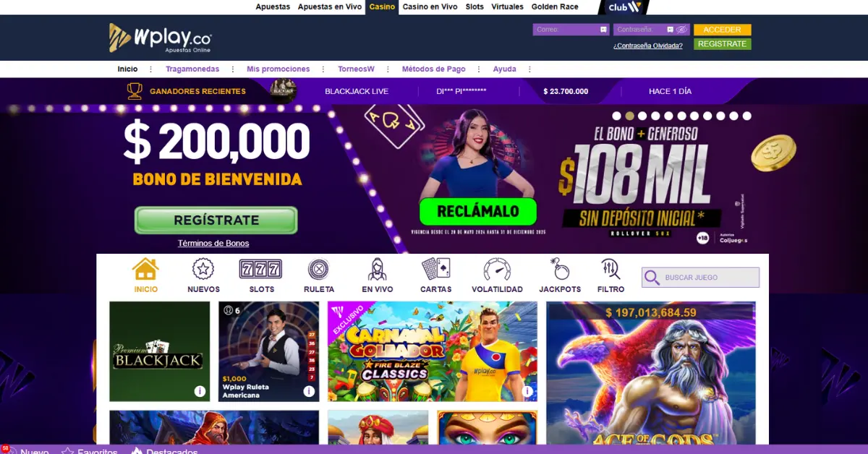The image size is (868, 454).
Task: Expand the Mis promociones submenu dots
Action: [323, 69]
